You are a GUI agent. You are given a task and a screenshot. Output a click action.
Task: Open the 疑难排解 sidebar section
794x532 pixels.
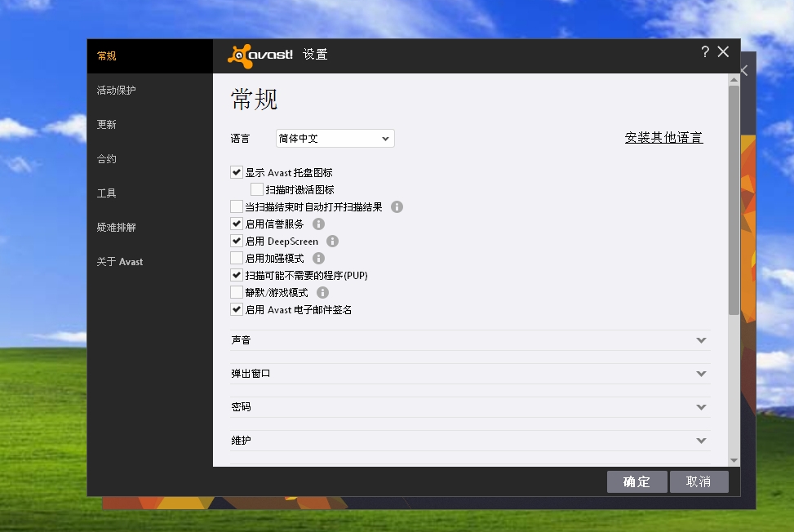pos(117,228)
